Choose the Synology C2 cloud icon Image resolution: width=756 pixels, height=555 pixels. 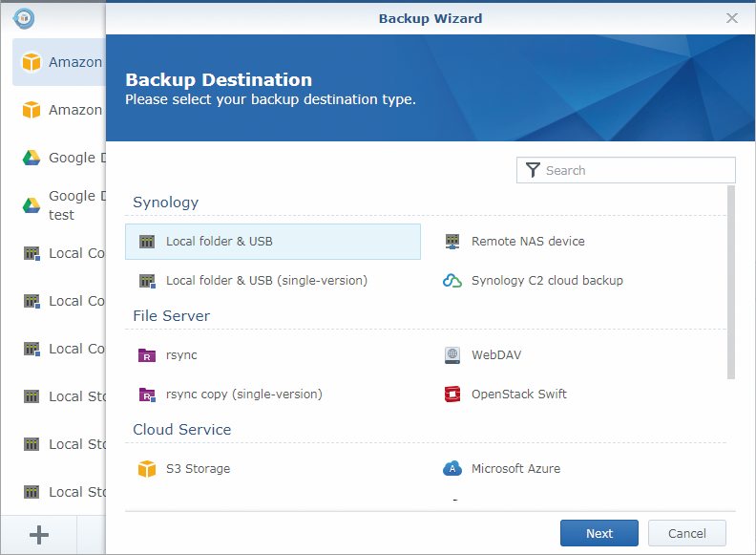coord(452,281)
